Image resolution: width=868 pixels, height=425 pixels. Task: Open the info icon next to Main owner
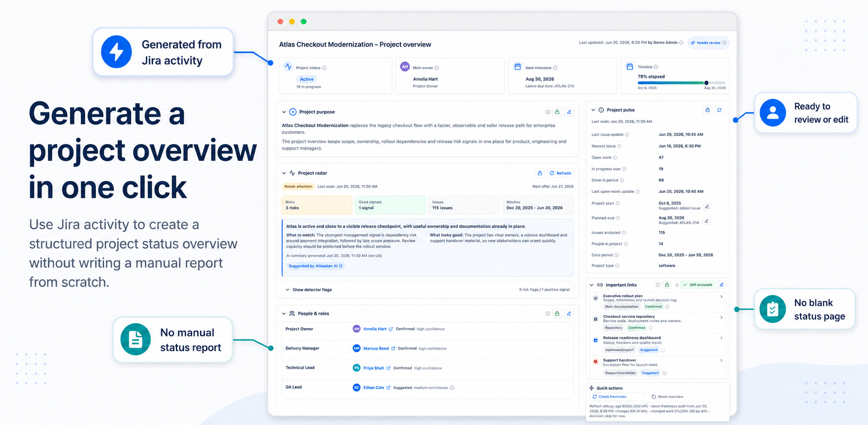pyautogui.click(x=437, y=68)
